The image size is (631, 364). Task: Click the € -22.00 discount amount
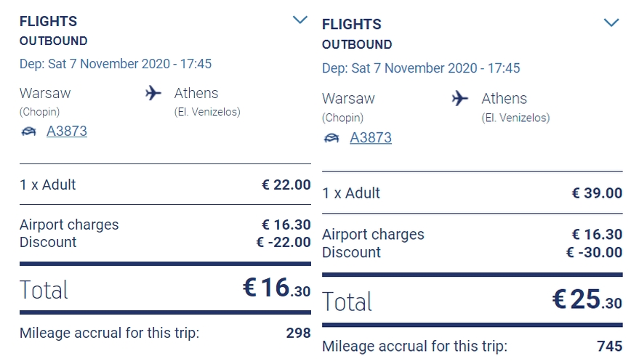click(284, 242)
